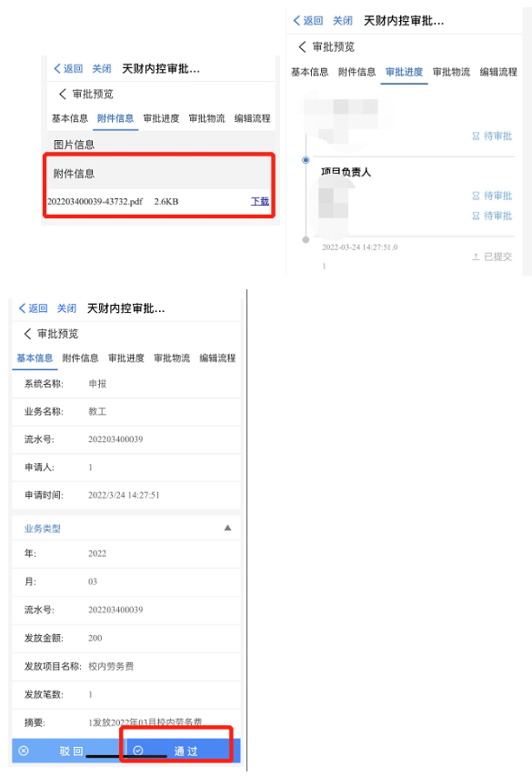Click the checkmark circle icon beside 通过
The image size is (532, 776).
(x=138, y=751)
